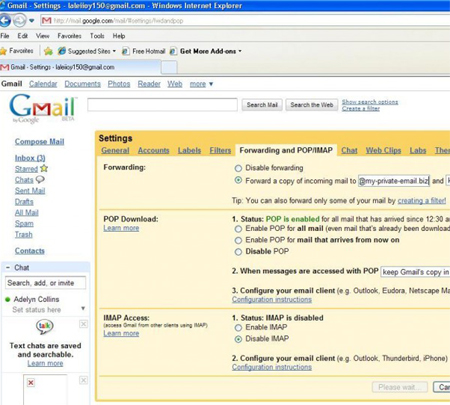Open 'keep Gmail's copy' dropdown
Screen dimensions: 450x405
point(415,272)
